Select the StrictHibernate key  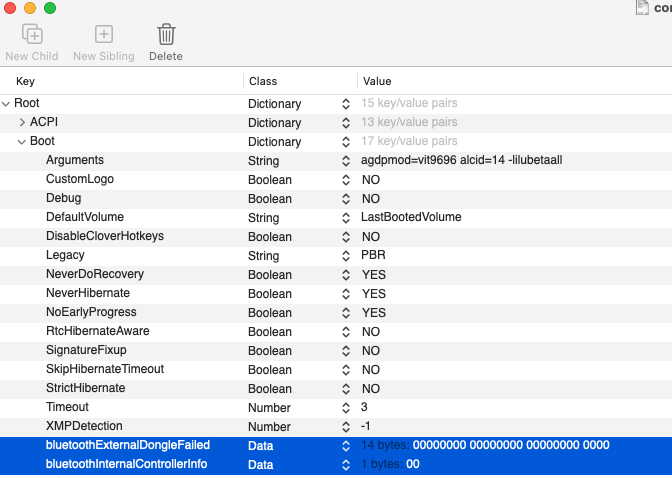pyautogui.click(x=86, y=388)
